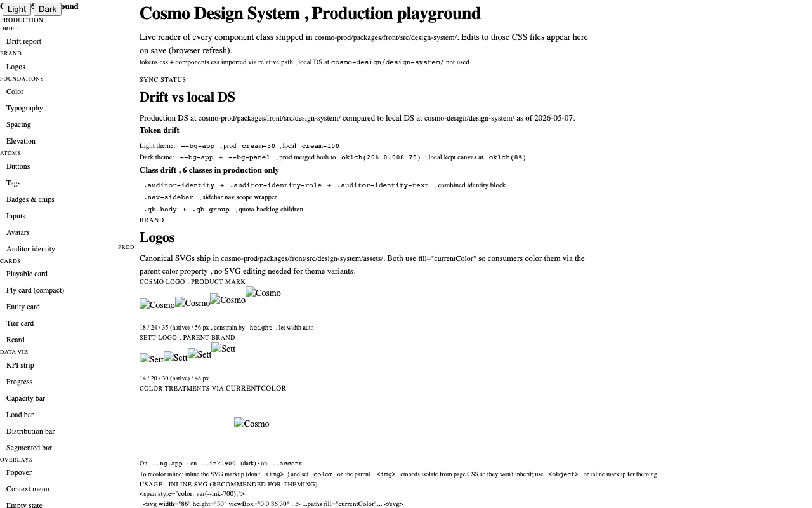Click the 'Token drift' subheading
This screenshot has height=508, width=812.
[x=159, y=130]
